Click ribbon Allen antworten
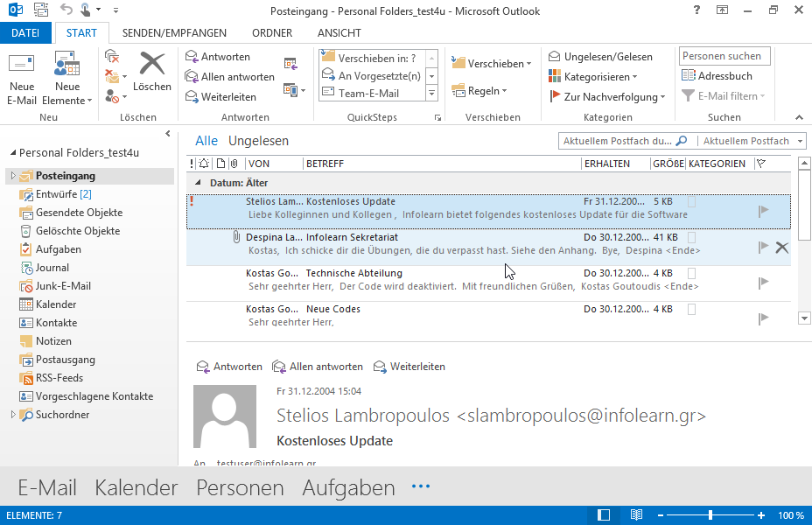The width and height of the screenshot is (812, 525). click(x=230, y=77)
